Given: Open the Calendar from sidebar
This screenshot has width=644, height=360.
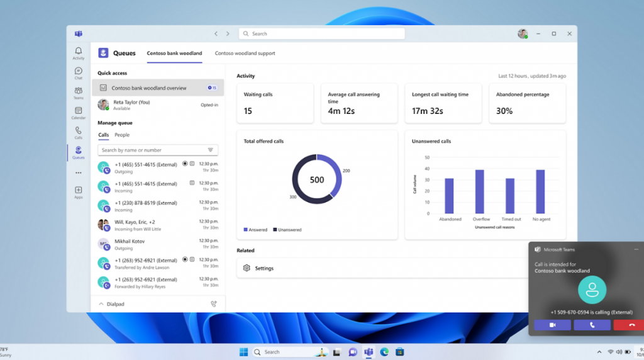Looking at the screenshot, I should point(78,113).
